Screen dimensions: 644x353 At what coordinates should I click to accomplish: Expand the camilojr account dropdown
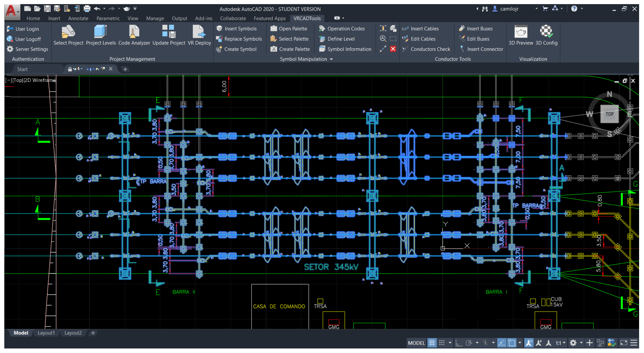click(536, 9)
